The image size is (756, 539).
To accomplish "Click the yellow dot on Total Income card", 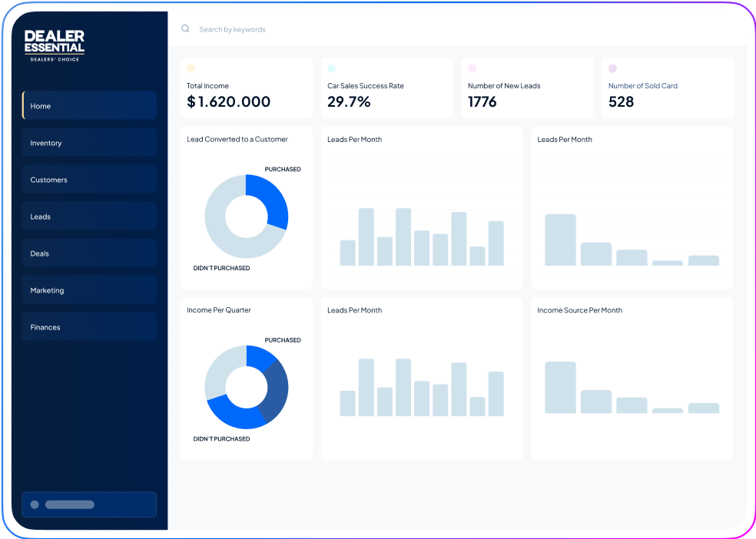I will pyautogui.click(x=191, y=68).
